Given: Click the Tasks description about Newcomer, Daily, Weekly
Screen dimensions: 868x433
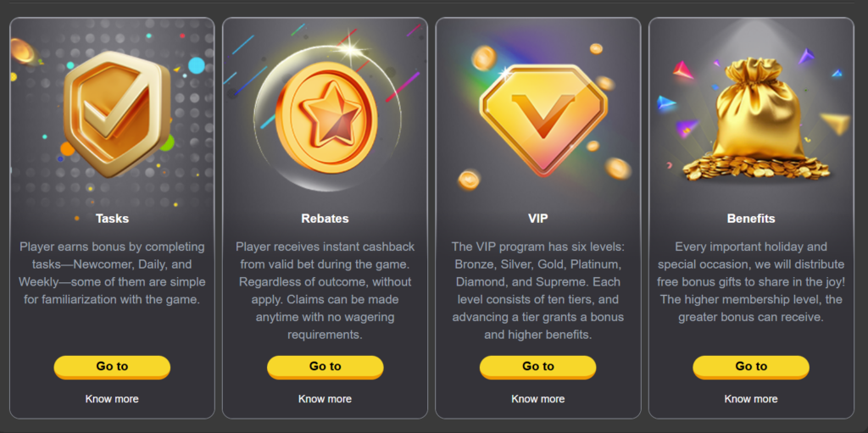Looking at the screenshot, I should tap(113, 273).
